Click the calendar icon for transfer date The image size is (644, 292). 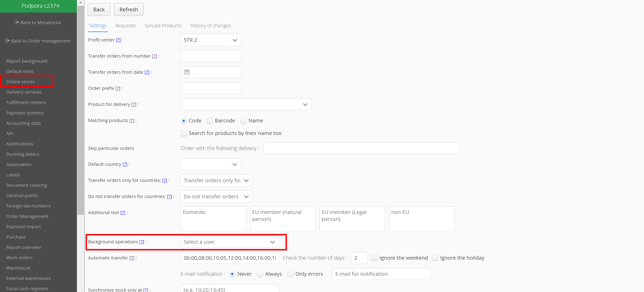(187, 72)
